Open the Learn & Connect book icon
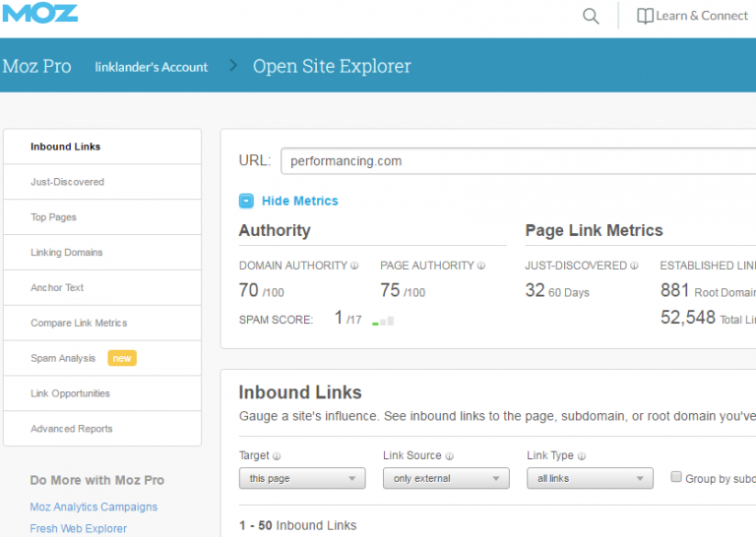Viewport: 756px width, 537px height. pyautogui.click(x=645, y=16)
